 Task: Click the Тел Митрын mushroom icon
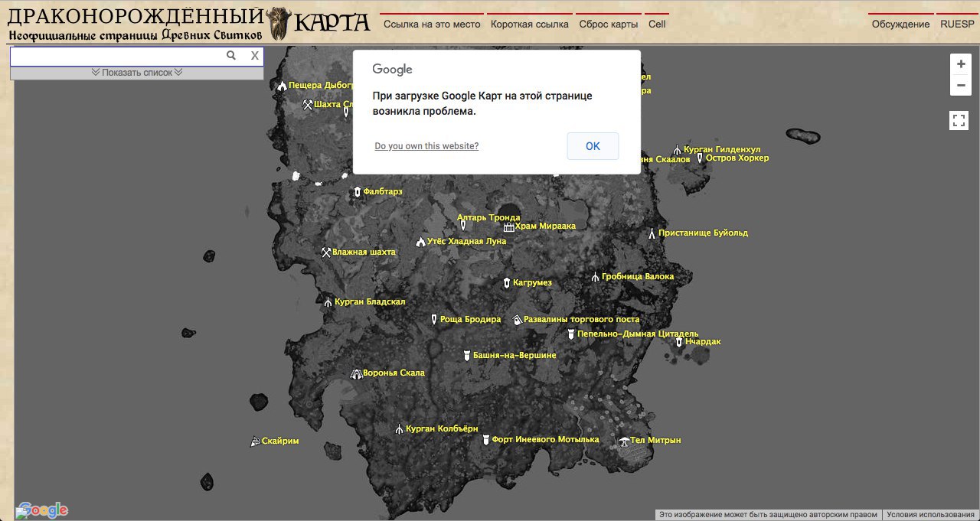(x=625, y=441)
